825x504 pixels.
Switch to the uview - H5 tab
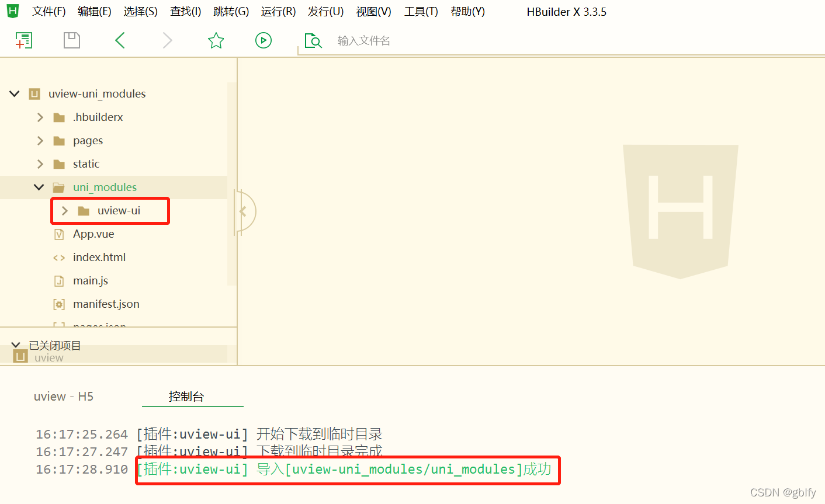click(x=64, y=397)
